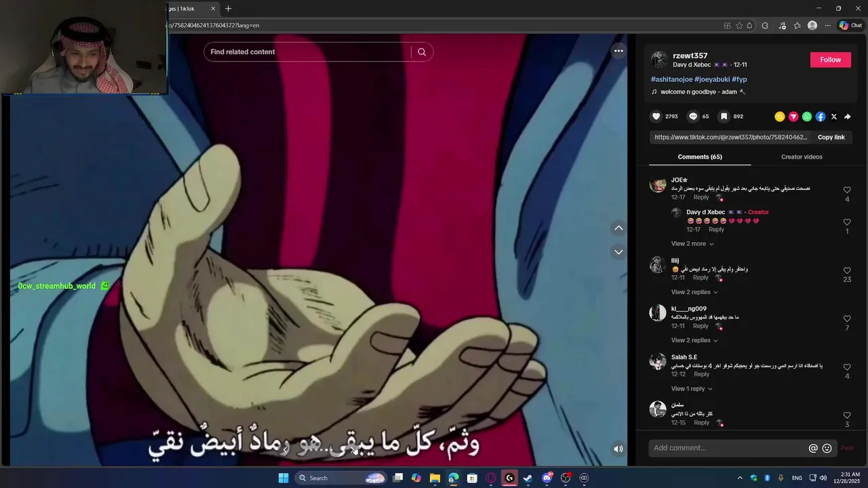Expand View 2 replies under lllij
The image size is (868, 488).
pos(694,292)
